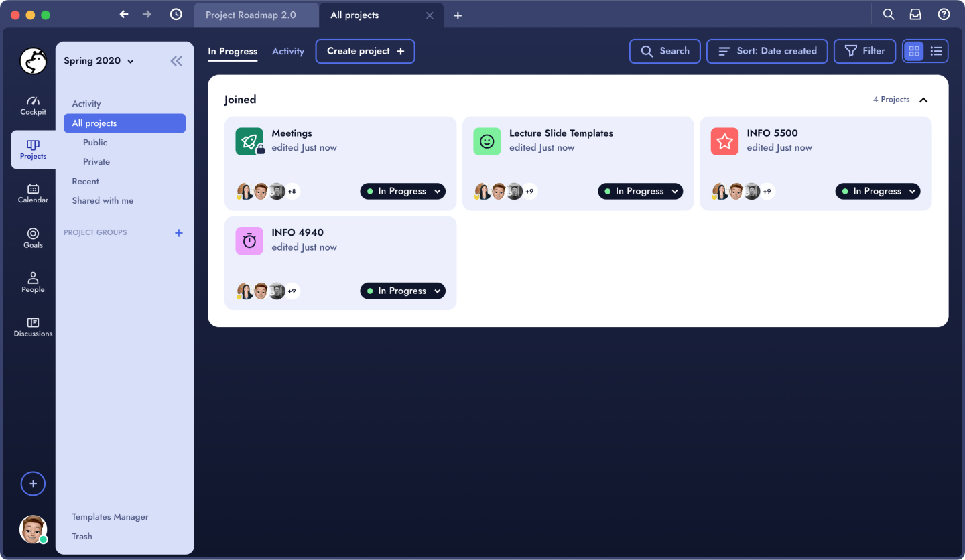This screenshot has width=965, height=560.
Task: Click the Create project button
Action: pos(365,51)
